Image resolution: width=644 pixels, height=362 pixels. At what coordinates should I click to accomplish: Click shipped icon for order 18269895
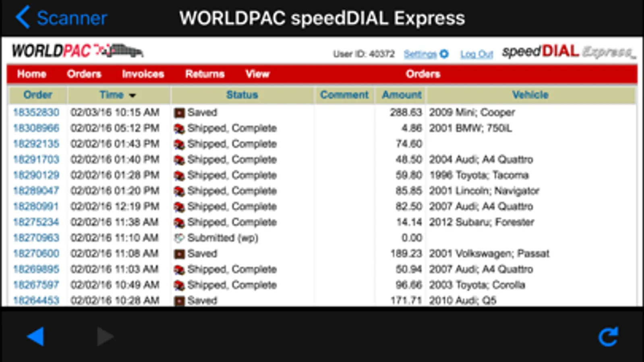pos(179,270)
